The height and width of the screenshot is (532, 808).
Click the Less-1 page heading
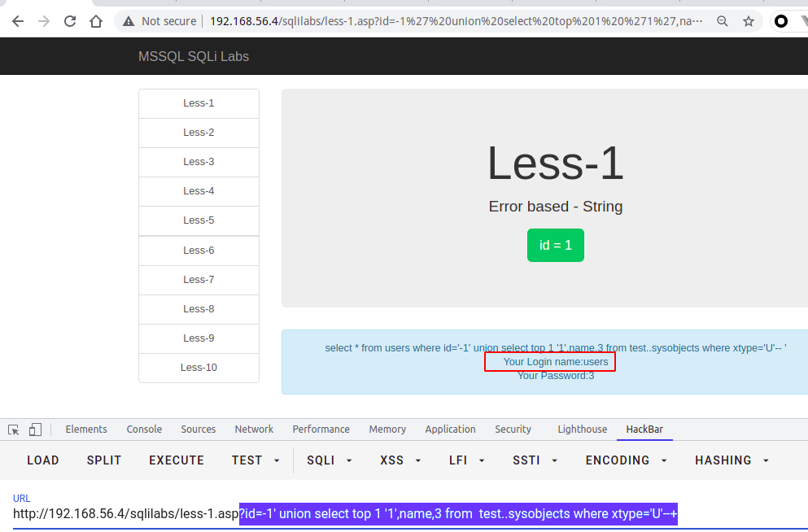point(556,164)
